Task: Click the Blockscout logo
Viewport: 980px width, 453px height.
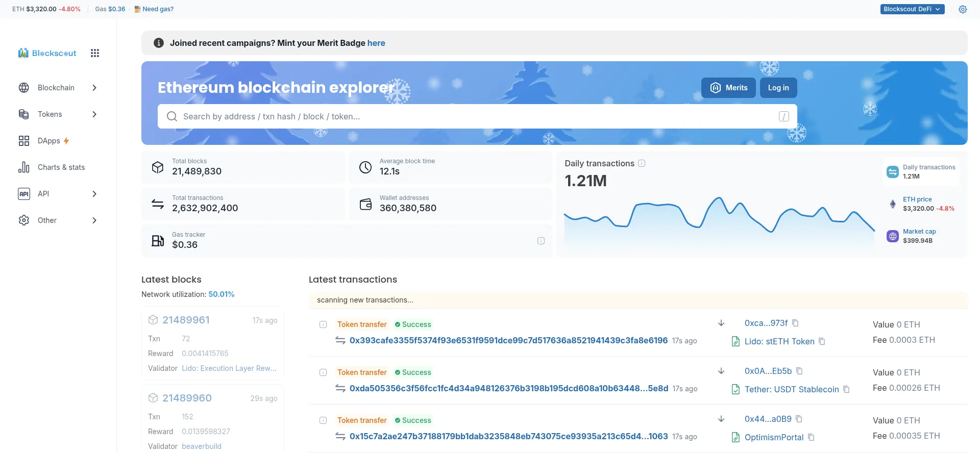Action: click(x=47, y=53)
